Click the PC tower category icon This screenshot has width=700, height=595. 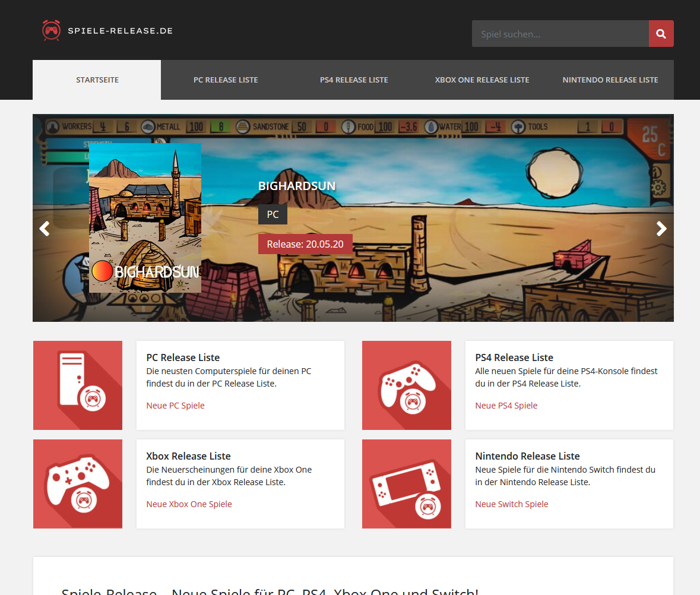(78, 385)
